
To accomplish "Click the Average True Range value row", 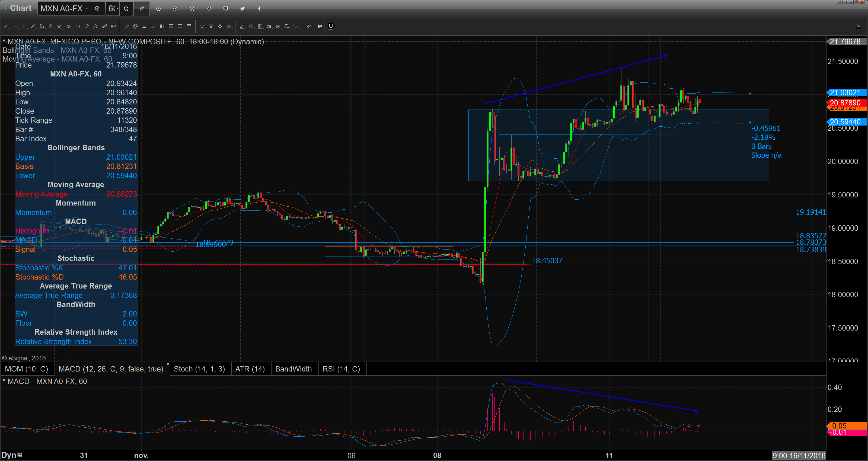I will coord(76,295).
